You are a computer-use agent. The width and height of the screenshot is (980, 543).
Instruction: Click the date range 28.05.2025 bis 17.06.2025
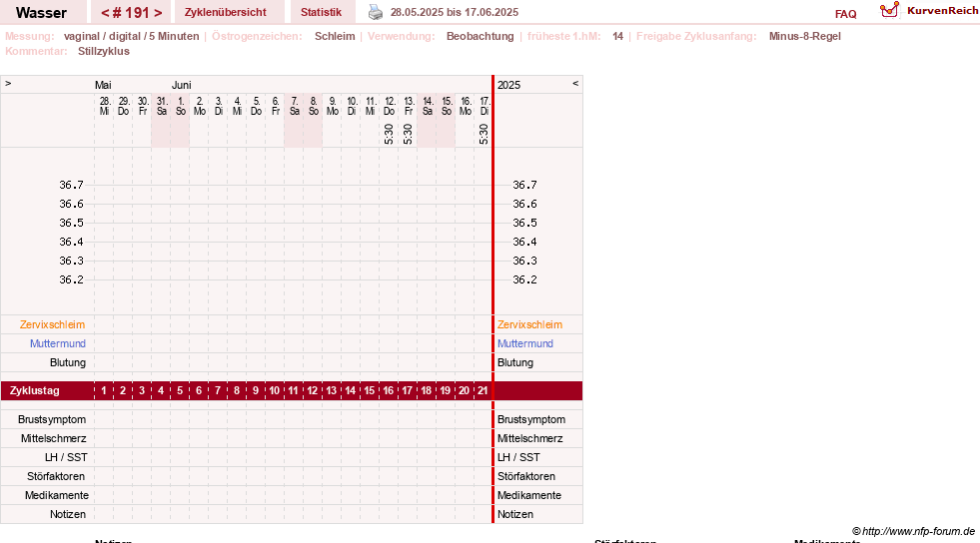tap(455, 13)
